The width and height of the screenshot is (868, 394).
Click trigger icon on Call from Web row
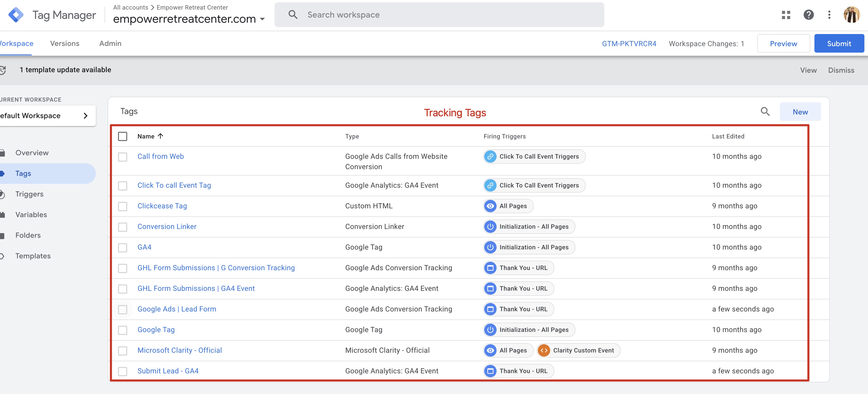tap(490, 157)
